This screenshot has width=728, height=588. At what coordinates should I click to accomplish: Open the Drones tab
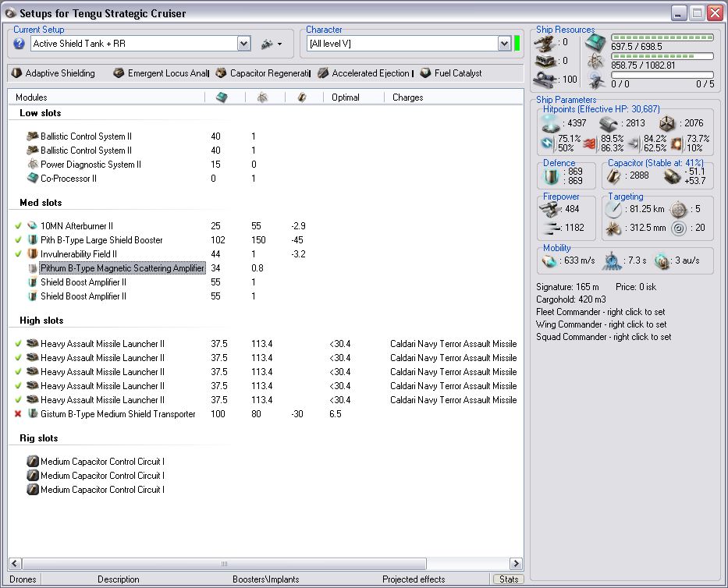tap(23, 579)
